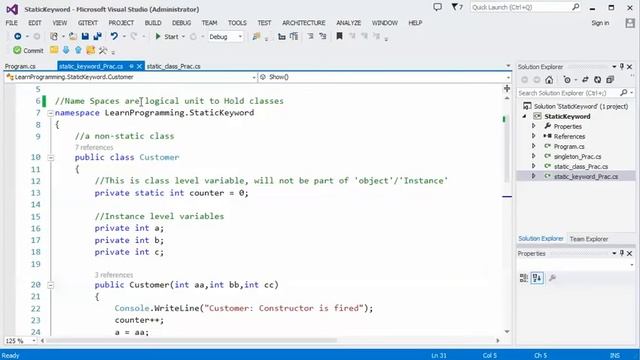Undo the last edit with the Undo arrow
640x360 pixels.
tap(114, 37)
